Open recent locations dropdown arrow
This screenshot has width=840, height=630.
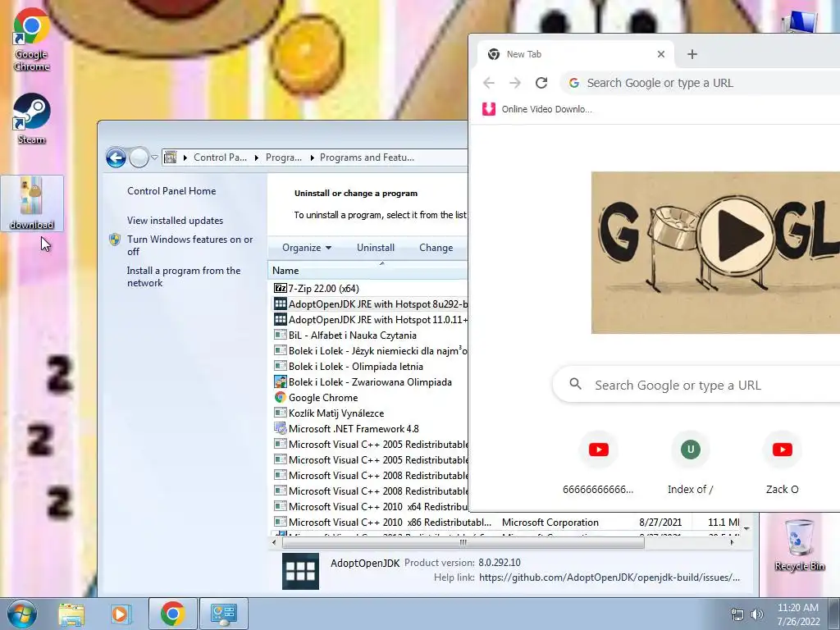(155, 157)
